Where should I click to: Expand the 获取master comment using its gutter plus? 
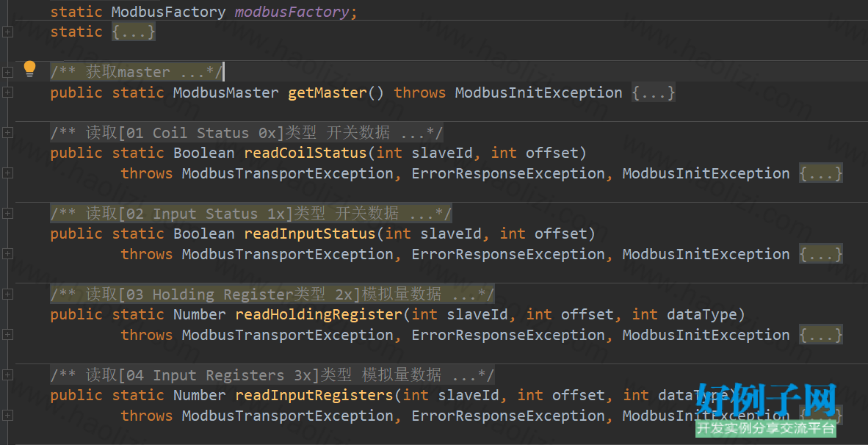tap(7, 72)
